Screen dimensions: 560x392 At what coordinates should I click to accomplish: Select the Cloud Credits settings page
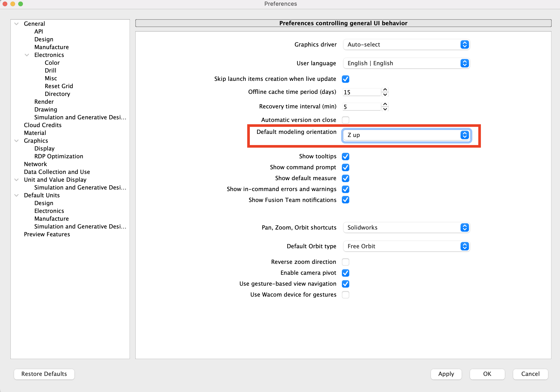(42, 125)
